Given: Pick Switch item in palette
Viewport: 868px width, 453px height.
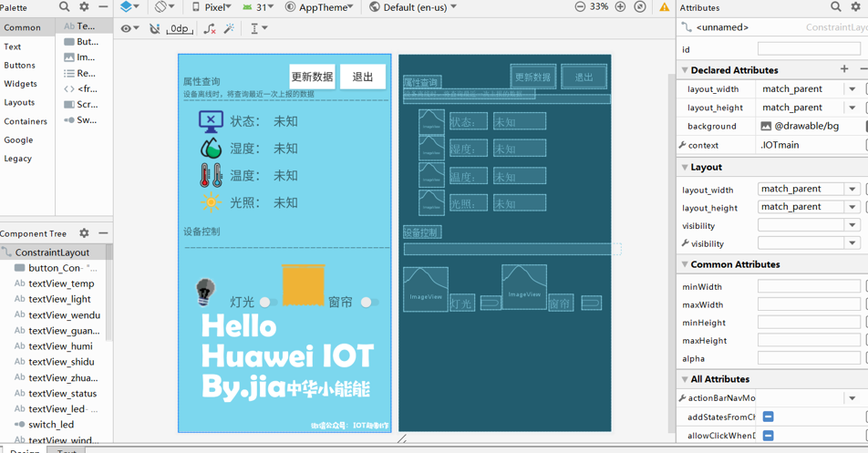Looking at the screenshot, I should (84, 119).
